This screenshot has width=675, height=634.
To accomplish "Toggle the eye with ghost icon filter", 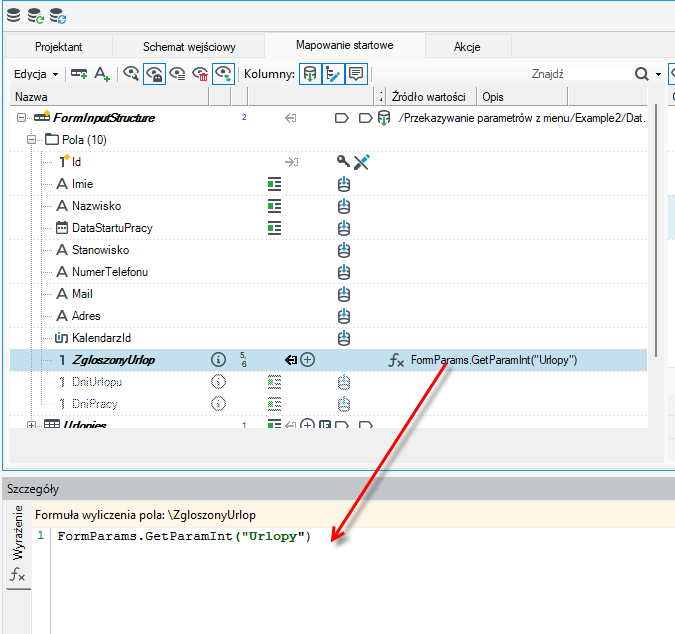I will (x=154, y=74).
